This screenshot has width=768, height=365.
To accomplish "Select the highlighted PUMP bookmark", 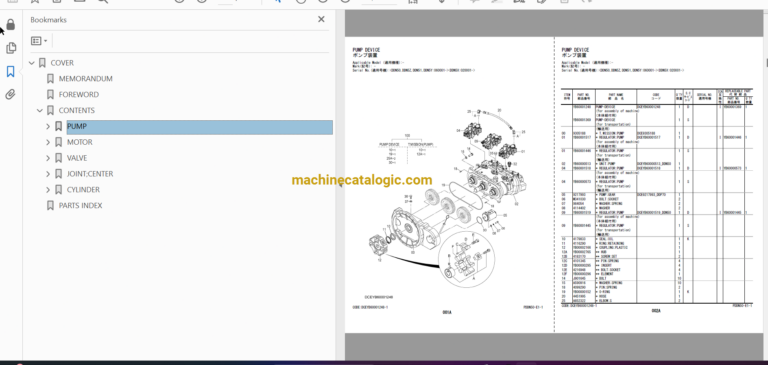I will pos(199,127).
